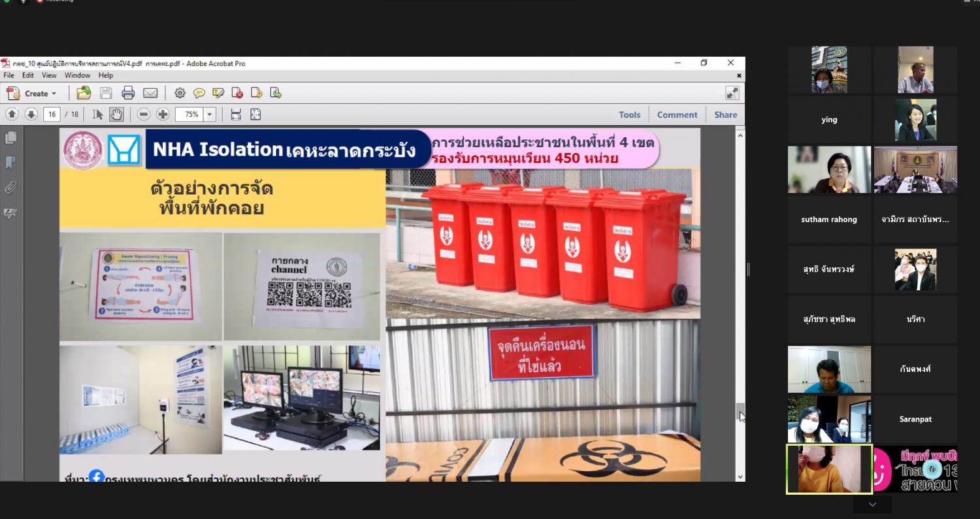
Task: Open the Signatures panel icon
Action: click(10, 212)
